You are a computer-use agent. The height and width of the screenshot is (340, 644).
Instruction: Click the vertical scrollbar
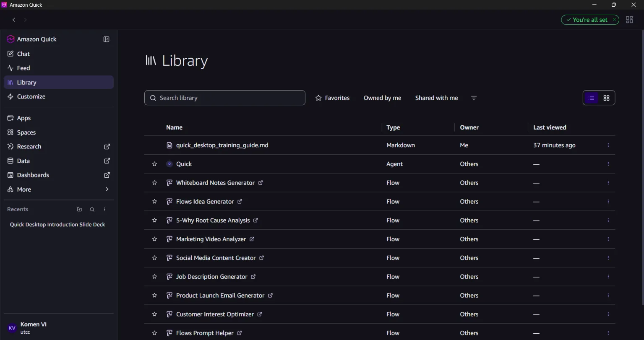tap(642, 168)
